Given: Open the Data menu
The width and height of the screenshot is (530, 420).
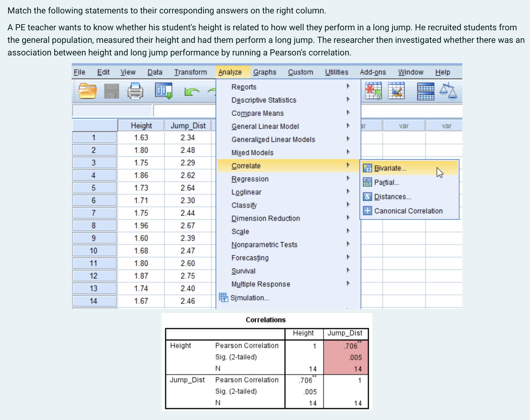Looking at the screenshot, I should [155, 72].
